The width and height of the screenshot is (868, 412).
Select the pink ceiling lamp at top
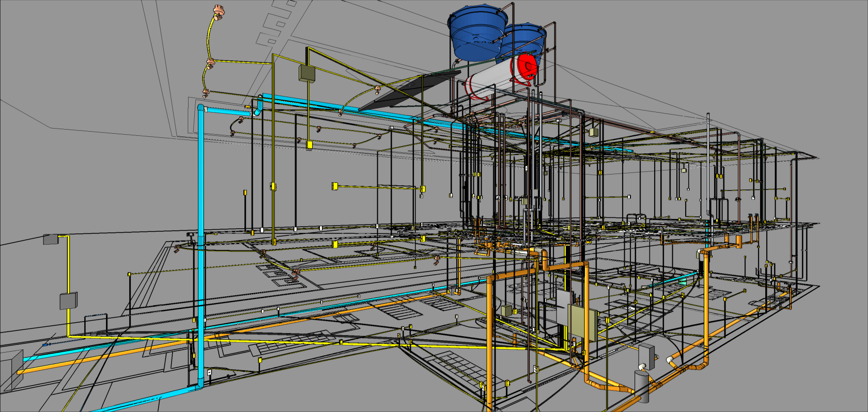pyautogui.click(x=218, y=12)
